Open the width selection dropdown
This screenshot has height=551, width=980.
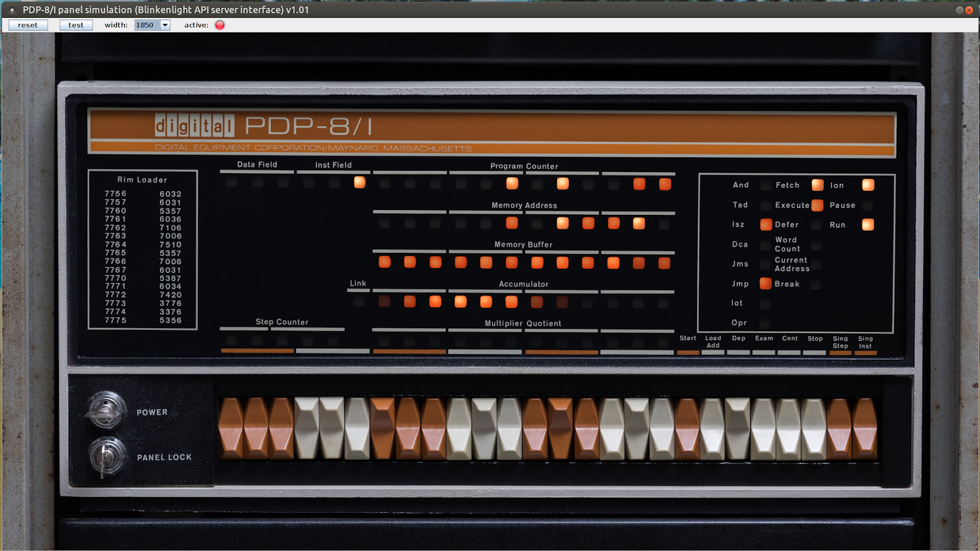(x=164, y=25)
